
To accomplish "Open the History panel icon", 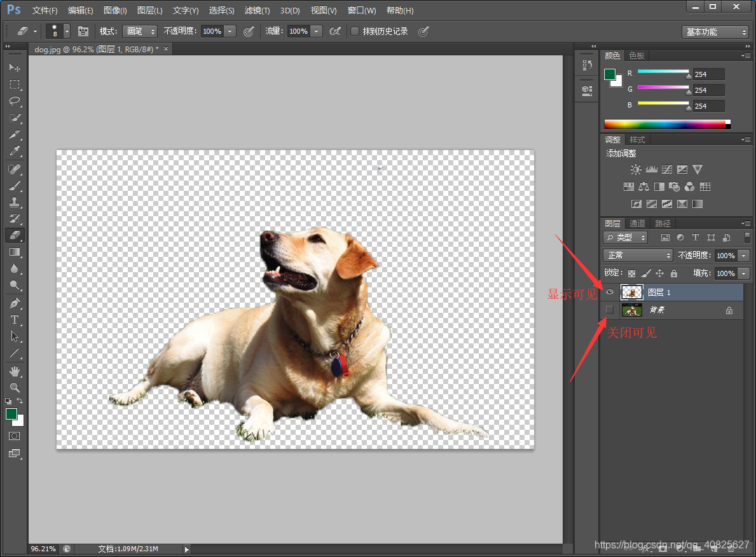I will click(587, 65).
